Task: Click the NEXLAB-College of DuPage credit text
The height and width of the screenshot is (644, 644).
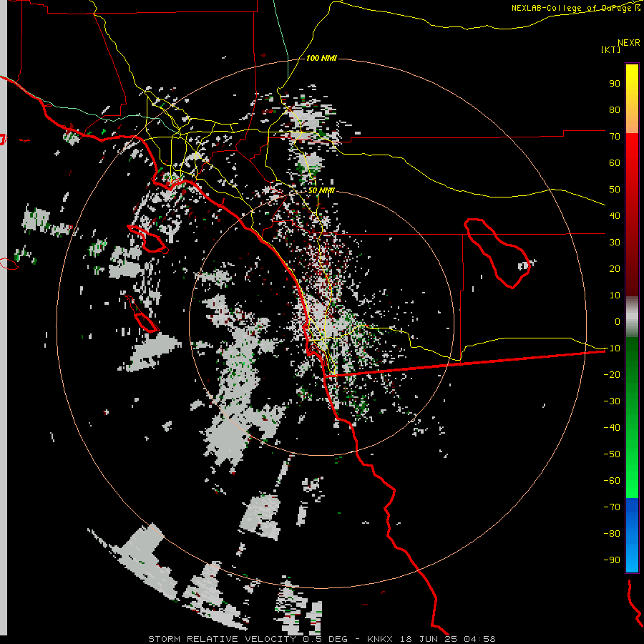Action: (575, 8)
